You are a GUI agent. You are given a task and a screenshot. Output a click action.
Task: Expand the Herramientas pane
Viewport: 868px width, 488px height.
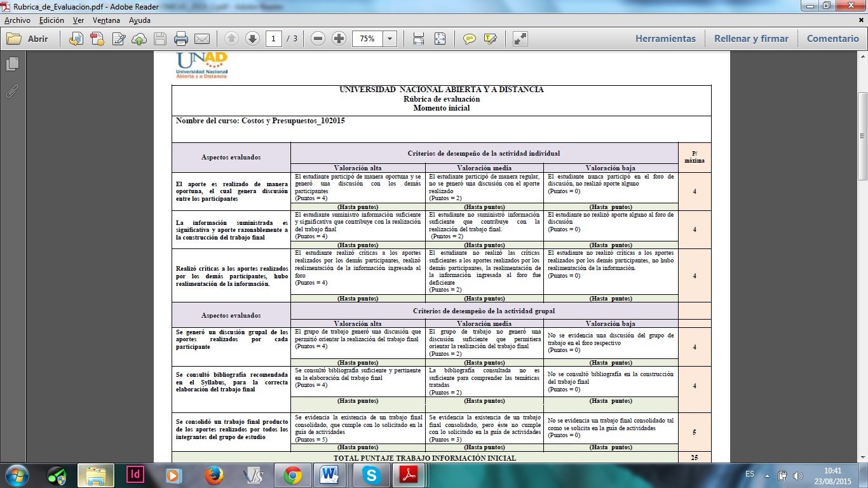click(665, 39)
